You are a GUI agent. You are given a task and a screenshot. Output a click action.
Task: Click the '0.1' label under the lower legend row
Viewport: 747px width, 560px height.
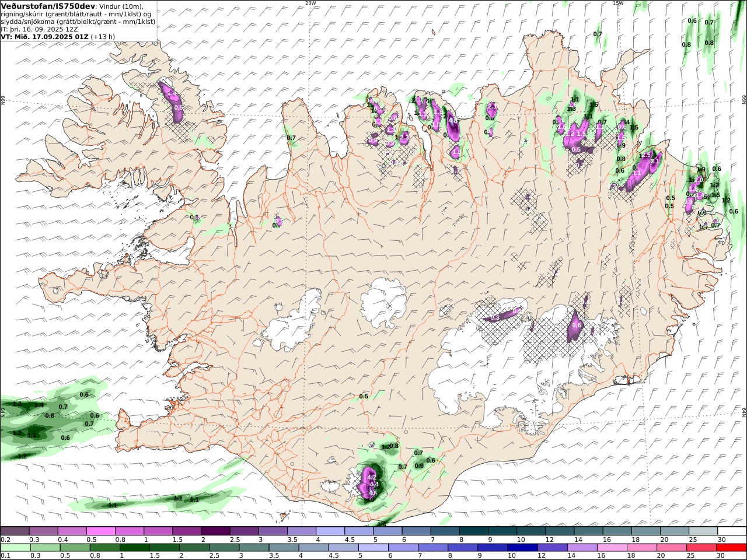5,556
